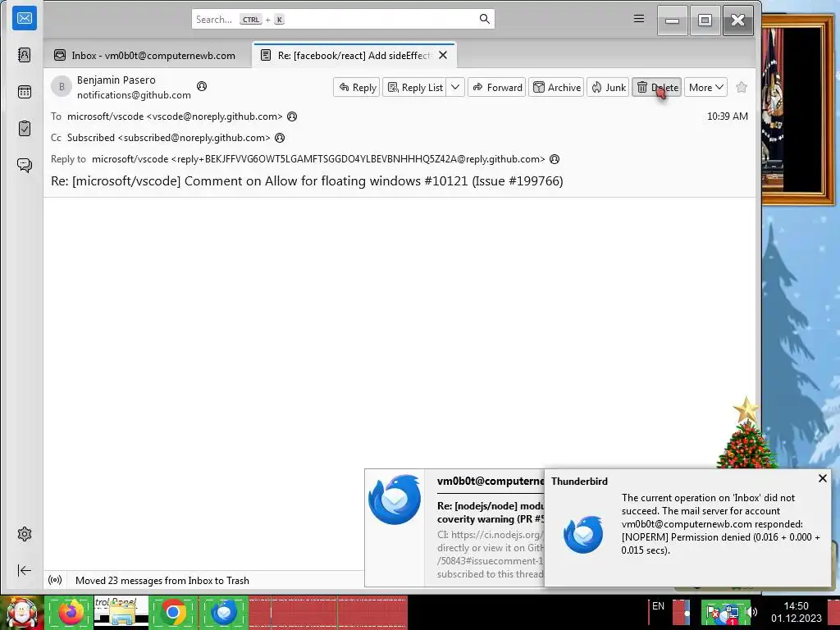The height and width of the screenshot is (630, 840).
Task: Click volume speaker tray icon
Action: click(752, 612)
